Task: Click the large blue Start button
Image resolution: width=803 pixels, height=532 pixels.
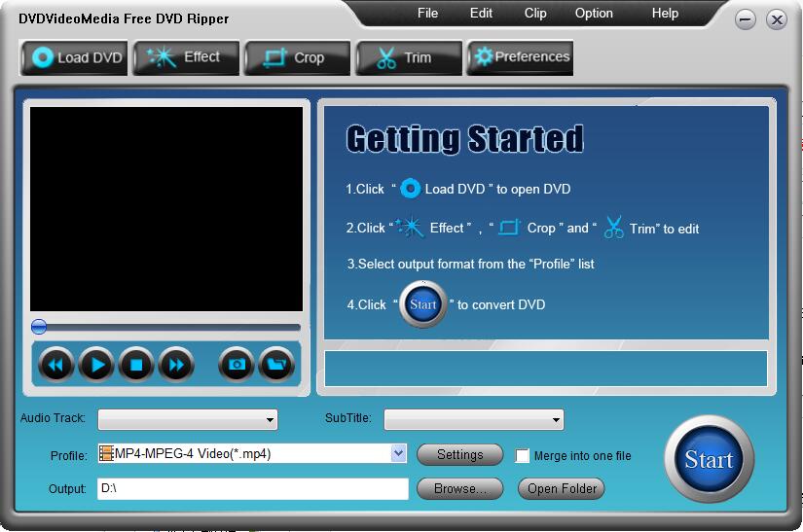Action: pos(709,459)
